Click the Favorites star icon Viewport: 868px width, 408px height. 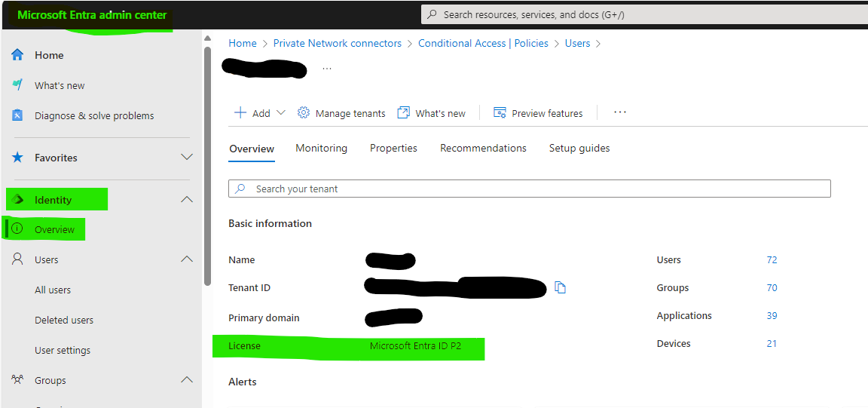(x=18, y=158)
